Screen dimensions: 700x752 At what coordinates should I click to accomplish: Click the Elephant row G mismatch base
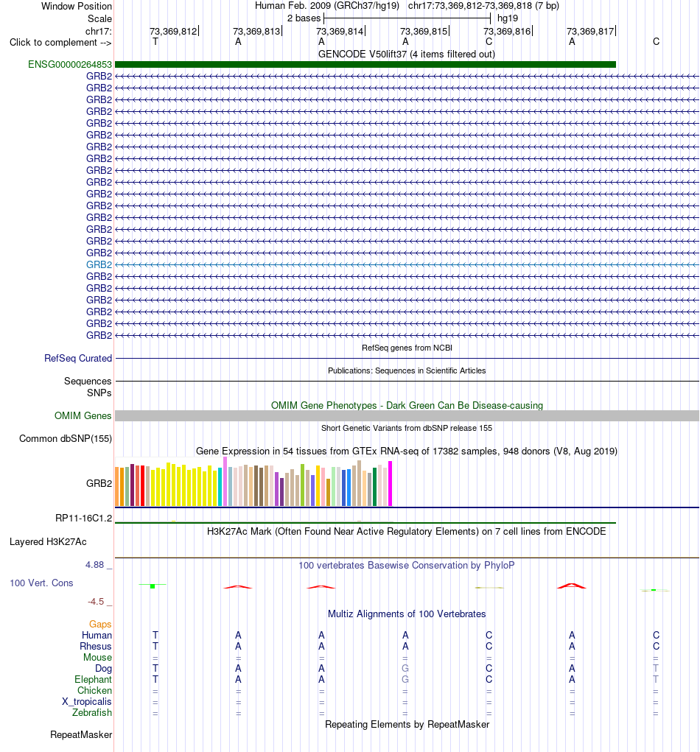click(405, 680)
